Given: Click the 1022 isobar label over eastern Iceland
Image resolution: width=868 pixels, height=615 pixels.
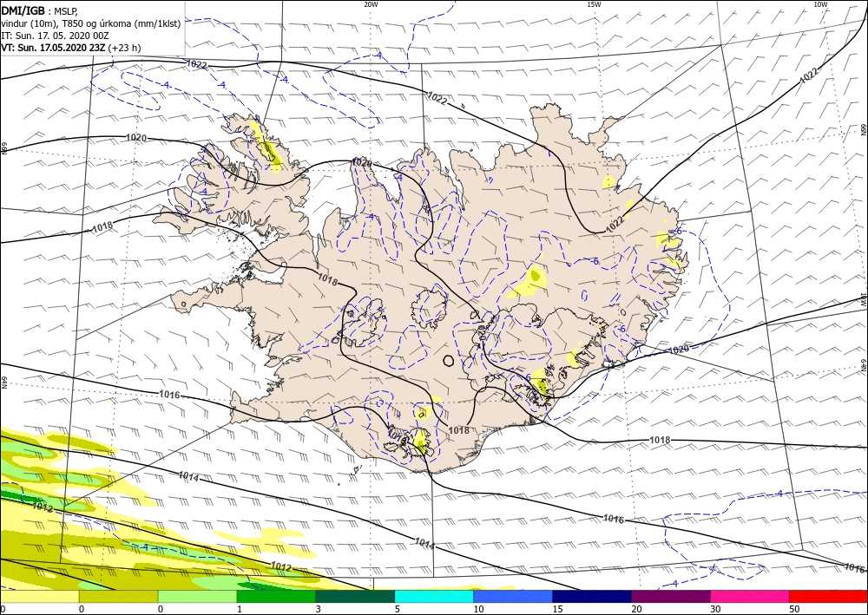Looking at the screenshot, I should (x=615, y=224).
